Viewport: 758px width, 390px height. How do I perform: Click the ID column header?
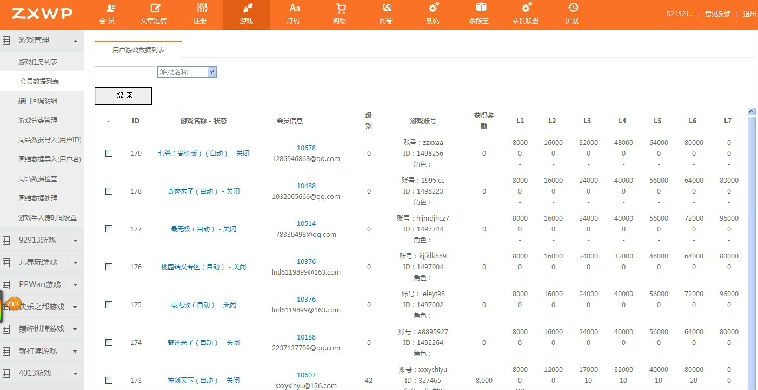point(135,121)
